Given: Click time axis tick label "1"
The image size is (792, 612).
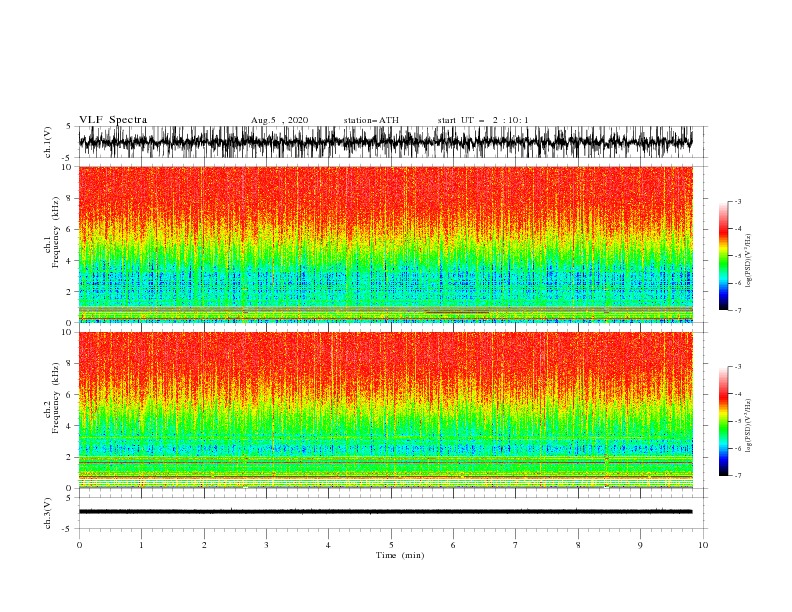Looking at the screenshot, I should click(x=141, y=545).
